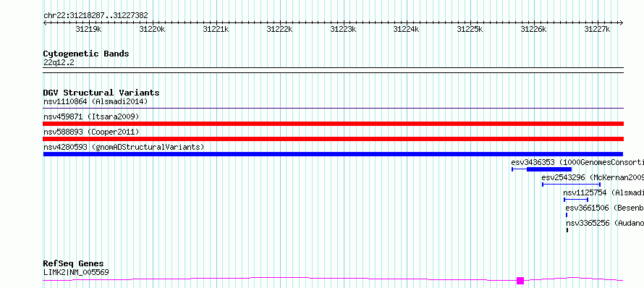Click the red bar for nsv459871
The image size is (644, 288).
[333, 124]
